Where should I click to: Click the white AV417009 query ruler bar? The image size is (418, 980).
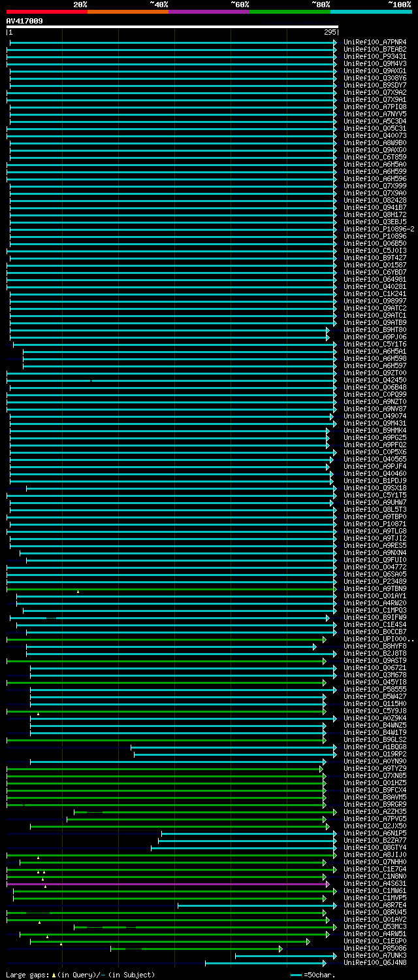point(172,27)
